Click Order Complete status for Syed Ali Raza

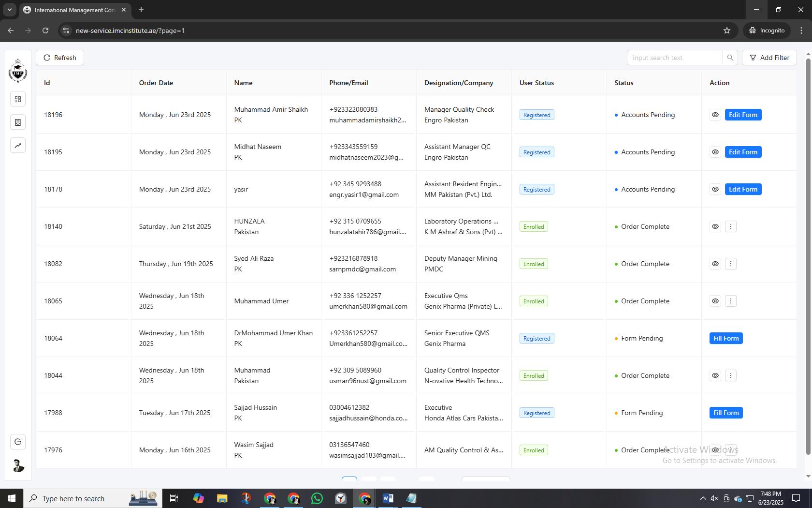coord(642,264)
